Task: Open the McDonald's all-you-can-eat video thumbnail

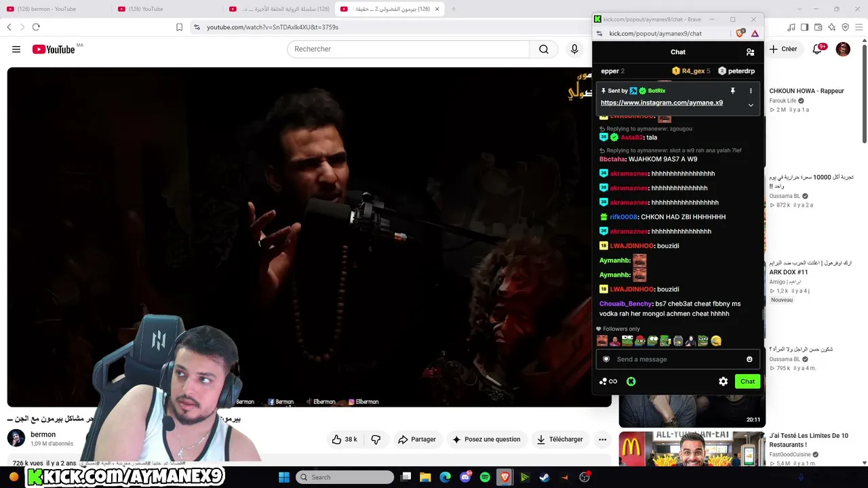Action: pos(692,449)
